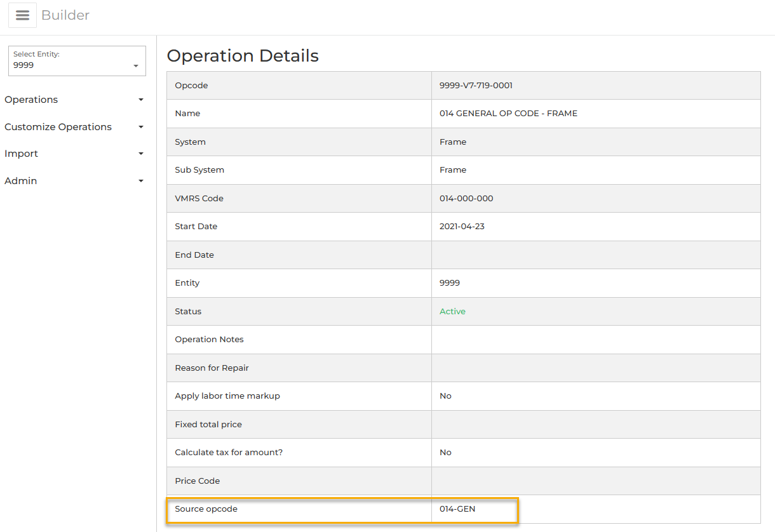The width and height of the screenshot is (775, 532).
Task: Open the hamburger menu icon
Action: tap(22, 15)
